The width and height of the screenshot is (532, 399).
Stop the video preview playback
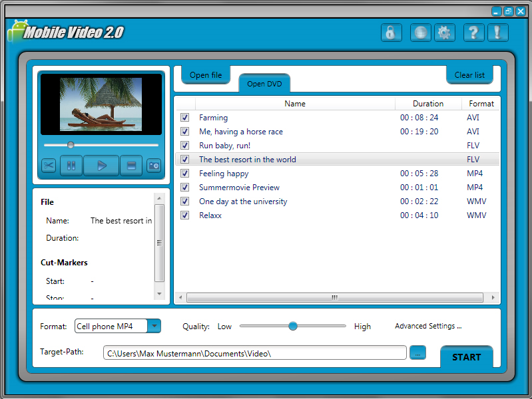coord(131,166)
